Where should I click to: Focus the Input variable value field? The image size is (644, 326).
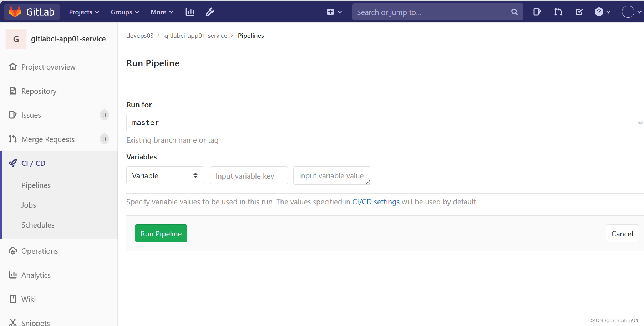[332, 175]
